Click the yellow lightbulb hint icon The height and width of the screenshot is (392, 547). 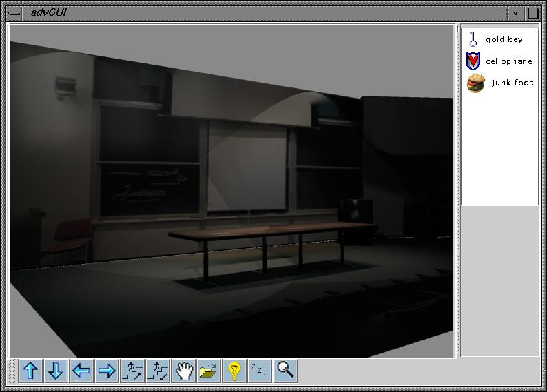[234, 371]
